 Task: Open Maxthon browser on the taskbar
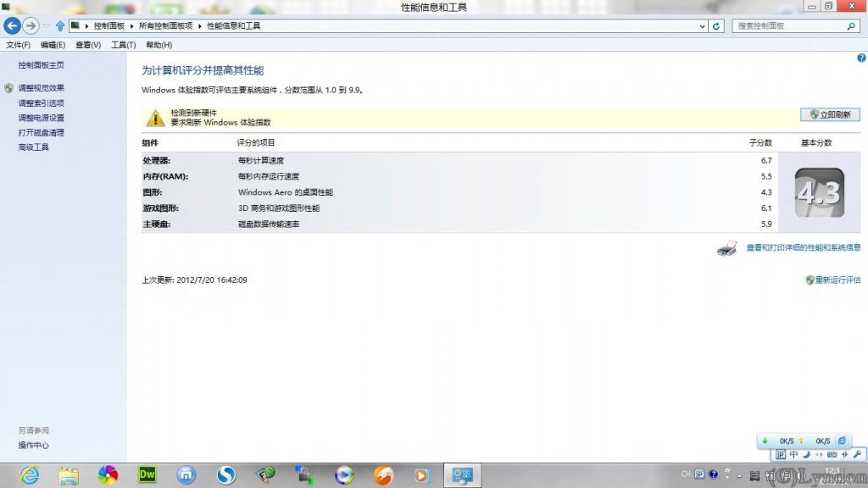186,474
